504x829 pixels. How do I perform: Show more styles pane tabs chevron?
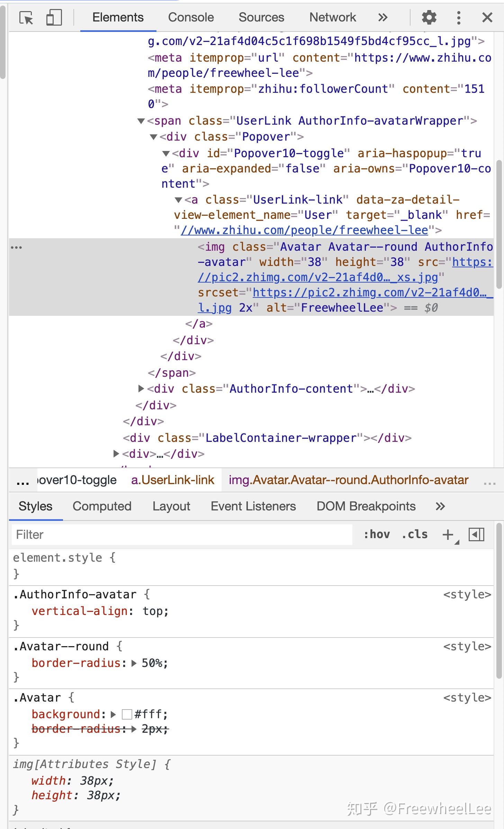click(x=440, y=506)
